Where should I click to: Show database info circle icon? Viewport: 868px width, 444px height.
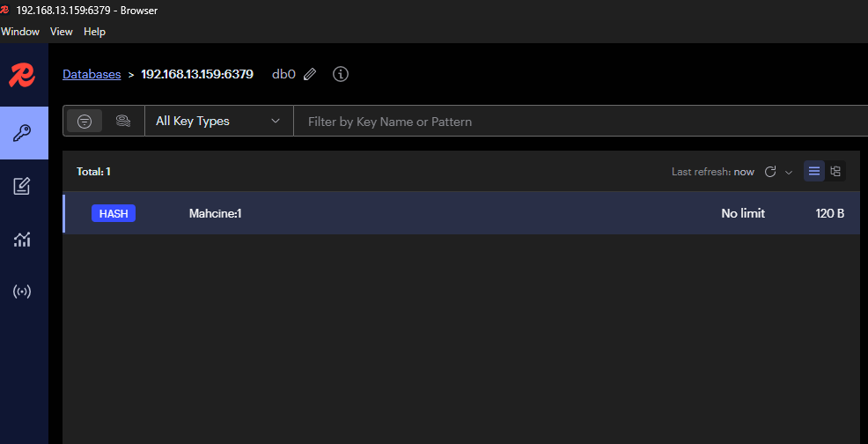click(341, 74)
